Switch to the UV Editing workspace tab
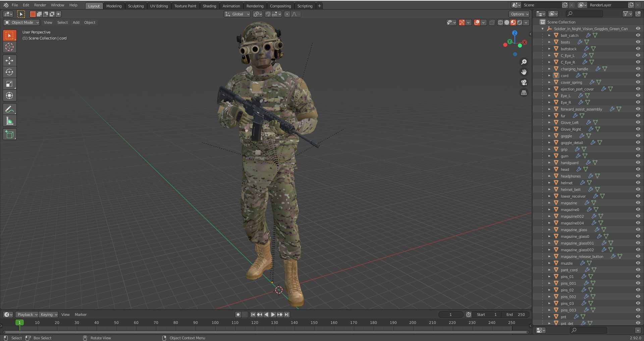 coord(159,6)
